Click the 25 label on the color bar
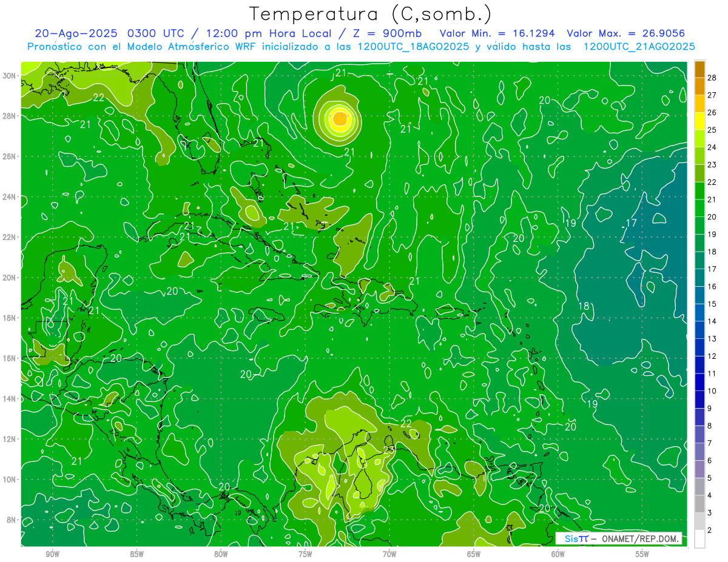The image size is (728, 562). point(712,130)
